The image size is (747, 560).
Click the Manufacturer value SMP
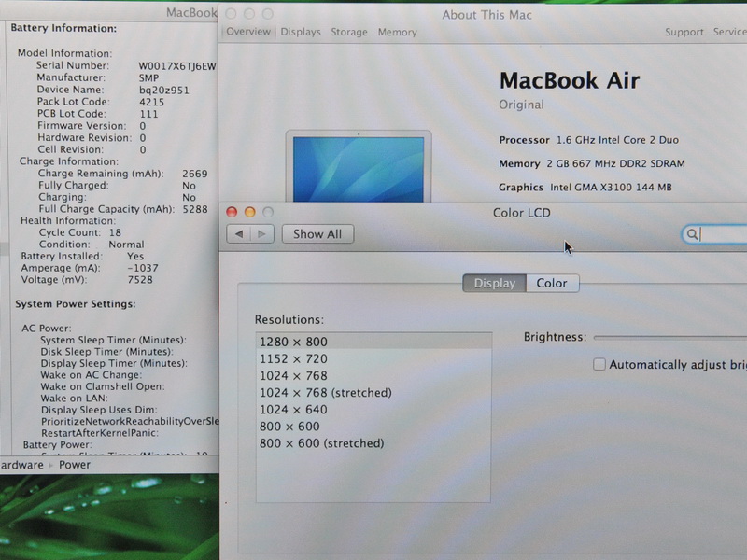pyautogui.click(x=148, y=77)
